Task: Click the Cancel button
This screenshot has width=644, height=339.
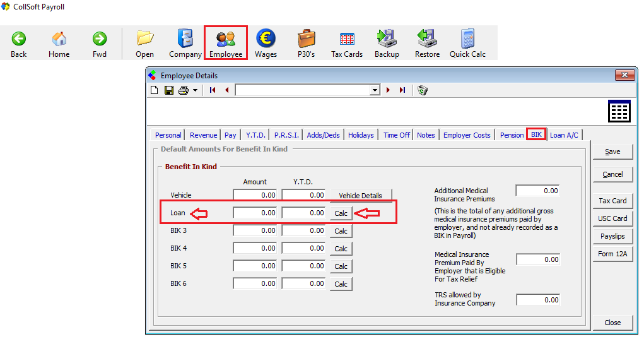Action: pos(612,174)
